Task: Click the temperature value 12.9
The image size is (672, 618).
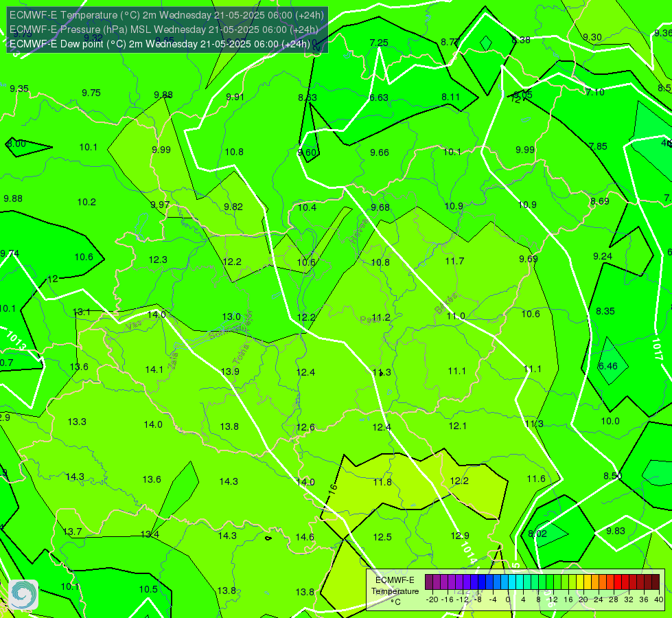Action: [x=460, y=536]
